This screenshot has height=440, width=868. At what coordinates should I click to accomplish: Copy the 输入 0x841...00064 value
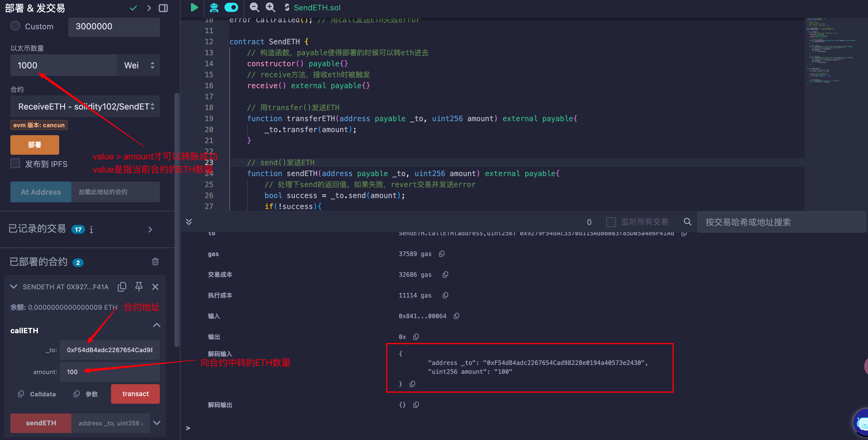(x=456, y=316)
